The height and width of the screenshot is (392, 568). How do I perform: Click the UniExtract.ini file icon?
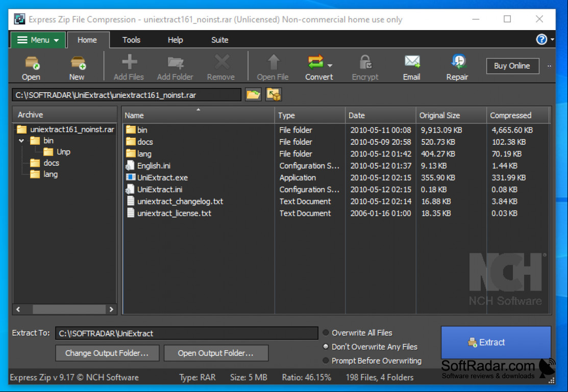(130, 189)
